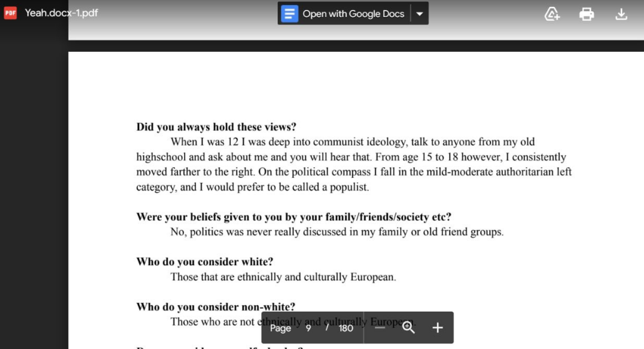Click the total page count 180
This screenshot has width=644, height=349.
click(x=346, y=328)
